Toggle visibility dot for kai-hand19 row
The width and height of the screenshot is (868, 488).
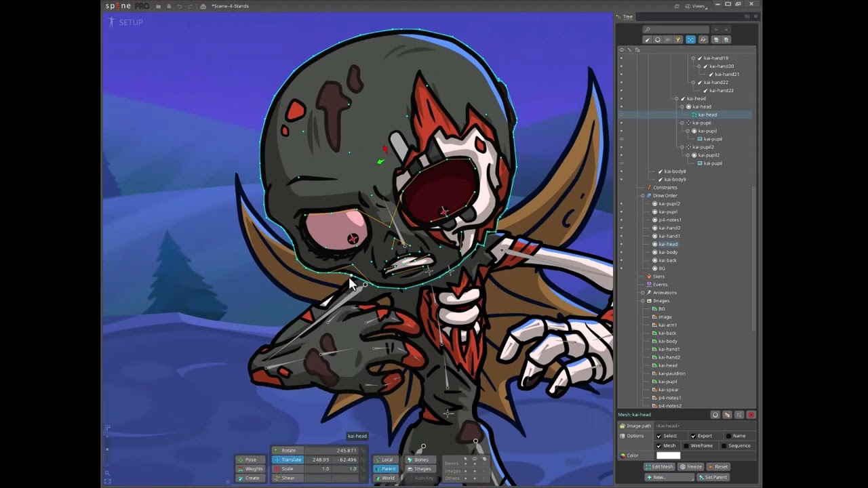[621, 58]
